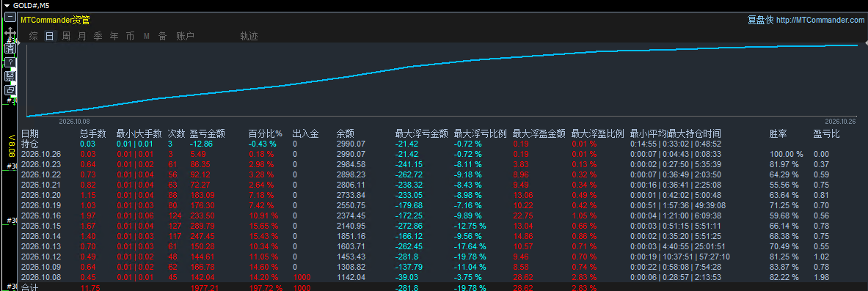868x291 pixels.
Task: Click the 总手数 column header
Action: point(94,133)
